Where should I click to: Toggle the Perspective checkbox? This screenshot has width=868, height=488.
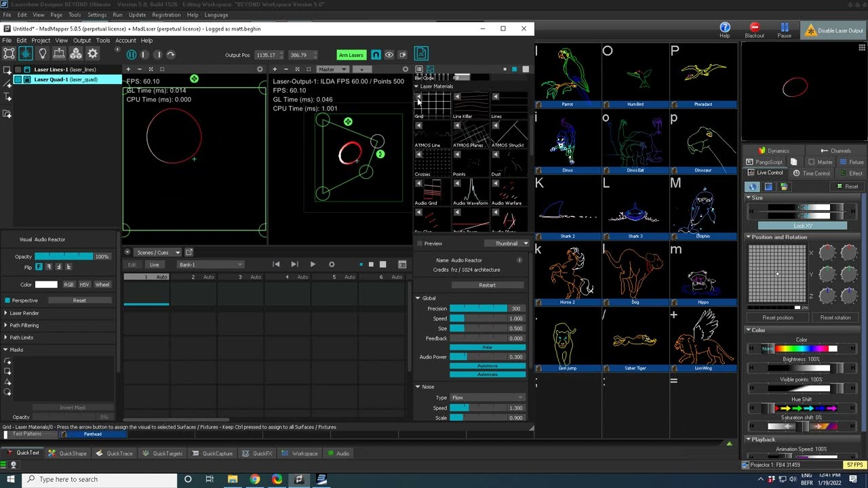point(7,300)
